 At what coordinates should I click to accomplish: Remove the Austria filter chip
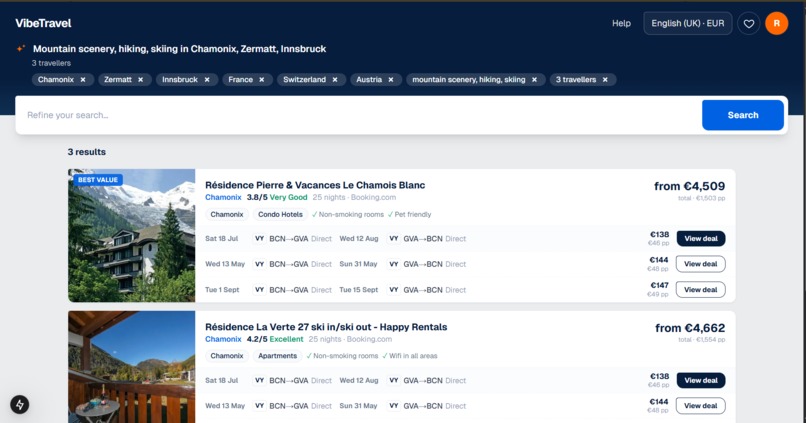391,80
